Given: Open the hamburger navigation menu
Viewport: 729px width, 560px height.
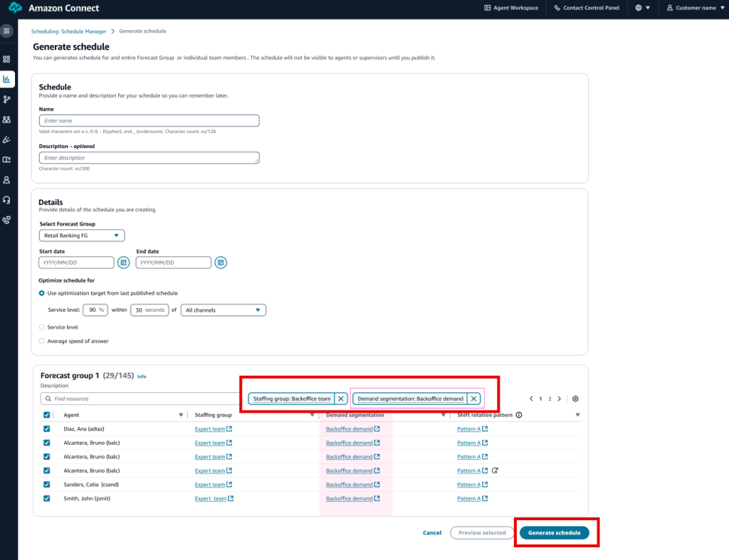Looking at the screenshot, I should pos(6,31).
